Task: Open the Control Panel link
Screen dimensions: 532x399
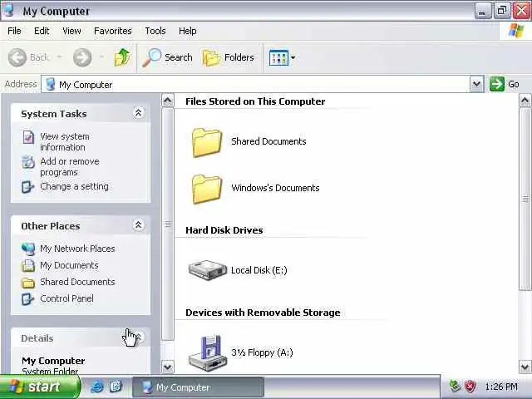Action: click(66, 298)
